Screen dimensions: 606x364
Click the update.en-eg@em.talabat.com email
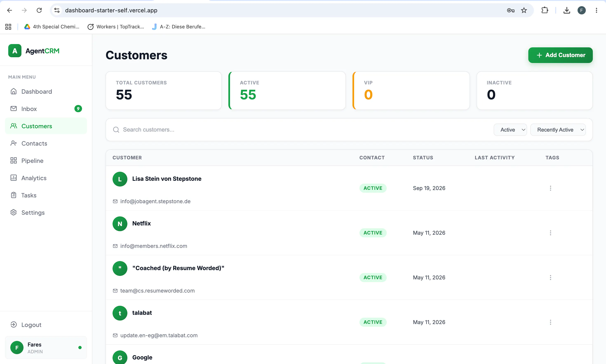click(159, 335)
